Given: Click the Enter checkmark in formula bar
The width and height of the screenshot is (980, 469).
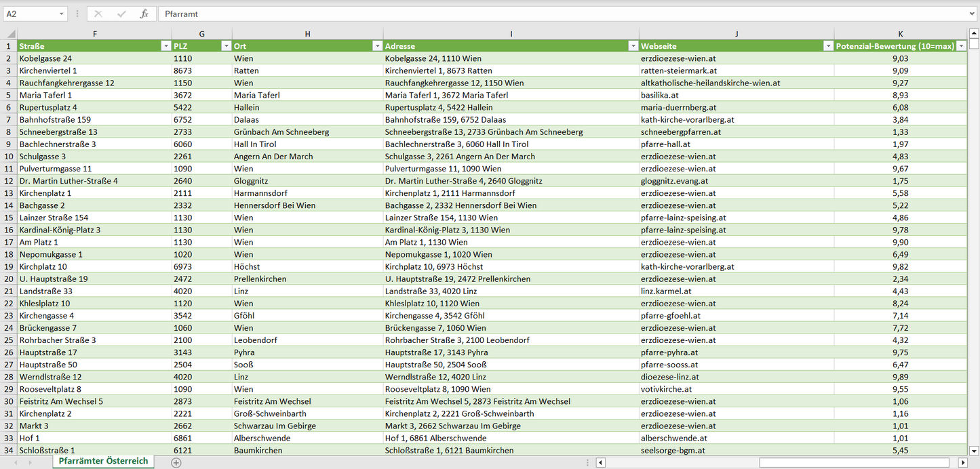Looking at the screenshot, I should coord(121,14).
